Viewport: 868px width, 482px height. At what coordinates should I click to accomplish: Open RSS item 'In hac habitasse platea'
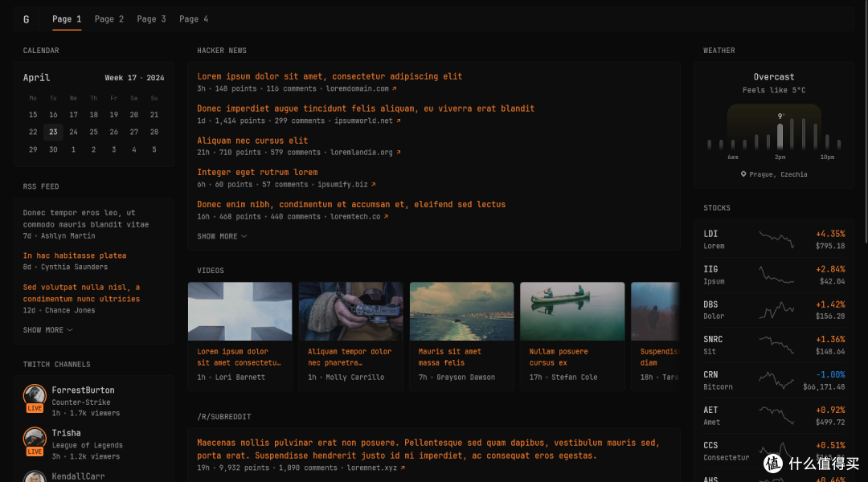(75, 255)
